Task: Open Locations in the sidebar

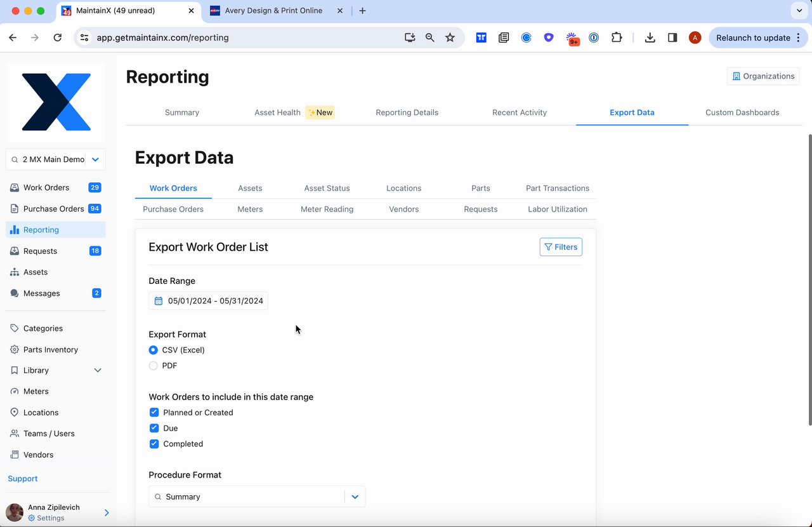Action: [56, 412]
